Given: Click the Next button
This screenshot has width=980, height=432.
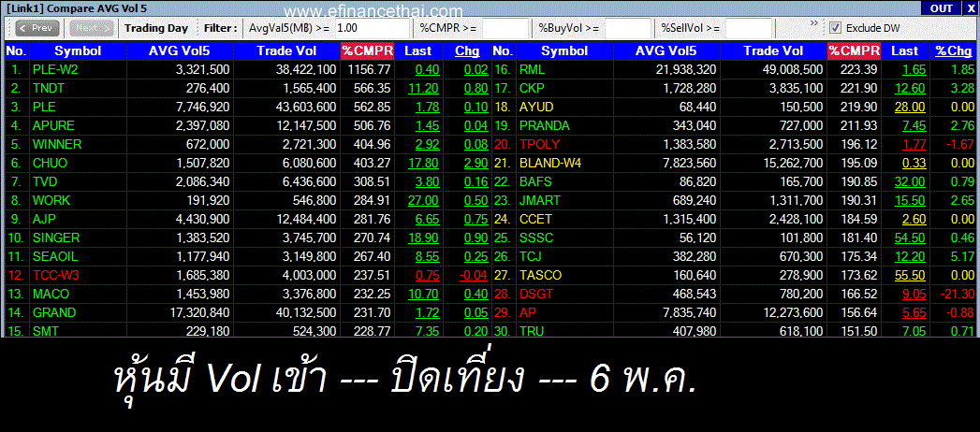Looking at the screenshot, I should (x=92, y=28).
